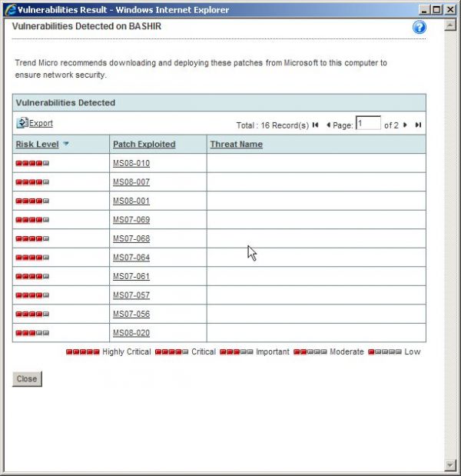Viewport: 461px width, 476px height.
Task: Click the Export link
Action: pyautogui.click(x=41, y=123)
